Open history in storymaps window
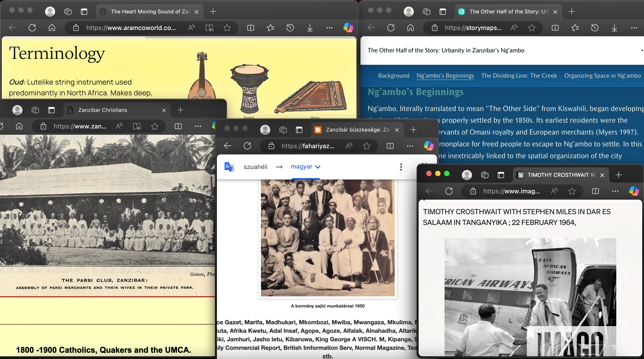 [595, 28]
